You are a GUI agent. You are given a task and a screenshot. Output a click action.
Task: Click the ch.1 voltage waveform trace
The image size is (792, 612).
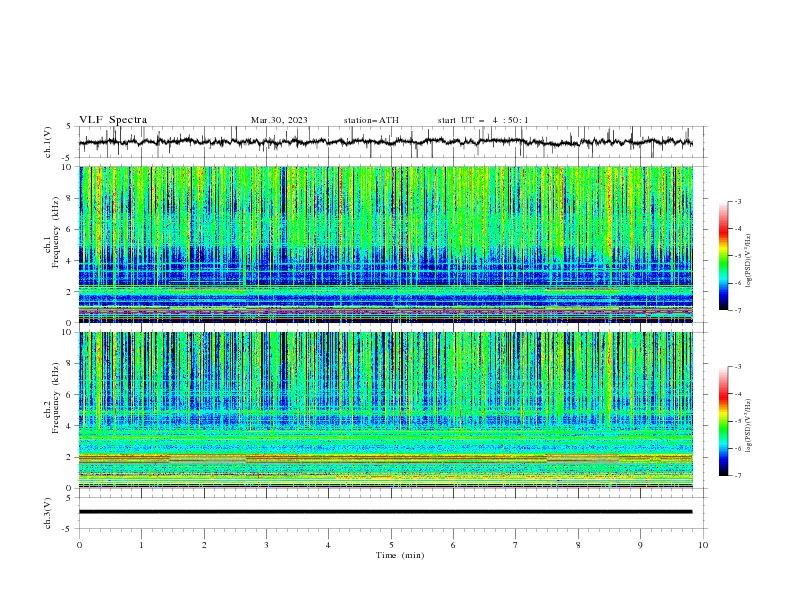[x=385, y=142]
